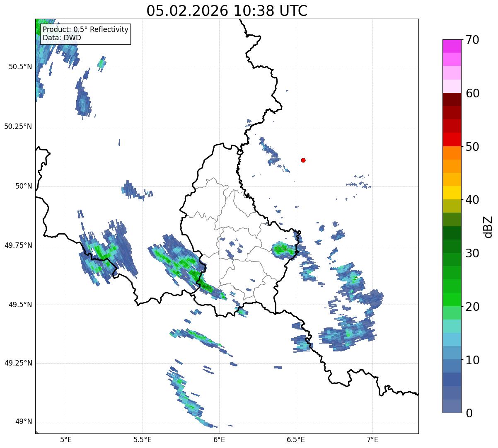This screenshot has height=448, width=498.
Task: Click the magenta top swatch of colorbar
Action: click(x=452, y=46)
